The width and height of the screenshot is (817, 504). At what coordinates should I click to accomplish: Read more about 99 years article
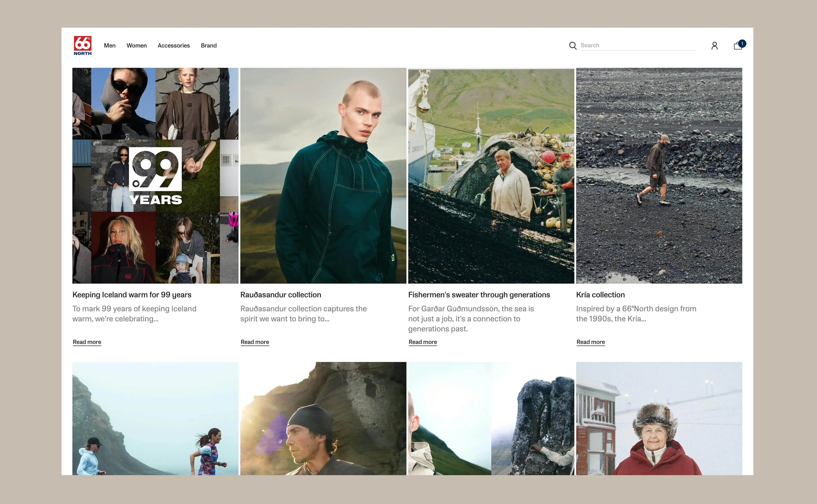(87, 342)
